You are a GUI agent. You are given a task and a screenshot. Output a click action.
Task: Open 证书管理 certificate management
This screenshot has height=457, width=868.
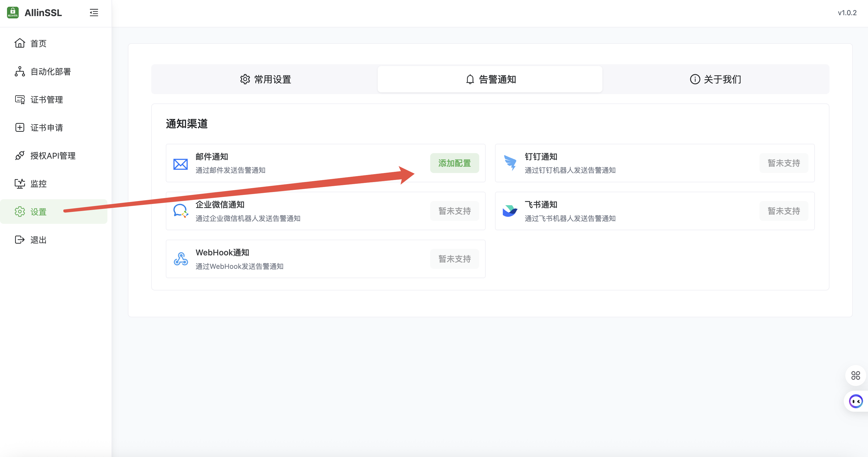(x=46, y=100)
